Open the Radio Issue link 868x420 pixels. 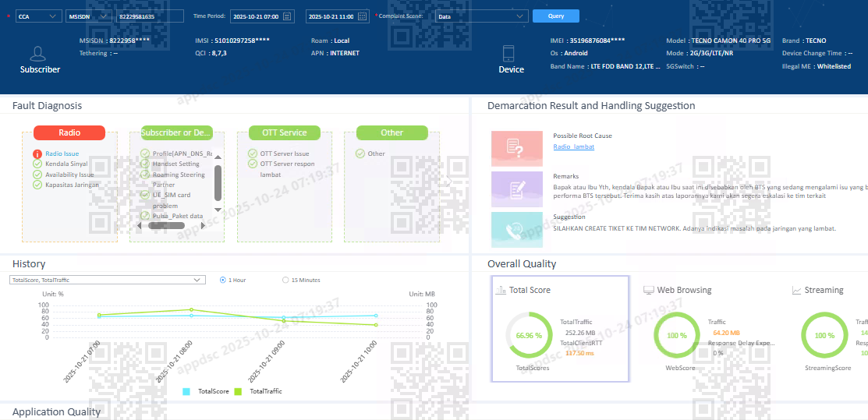(x=62, y=154)
